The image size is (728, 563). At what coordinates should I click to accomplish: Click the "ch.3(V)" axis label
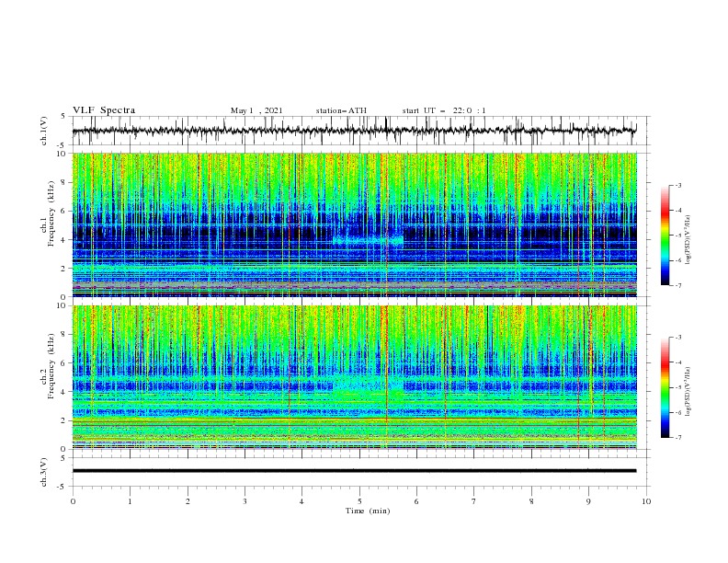click(44, 472)
